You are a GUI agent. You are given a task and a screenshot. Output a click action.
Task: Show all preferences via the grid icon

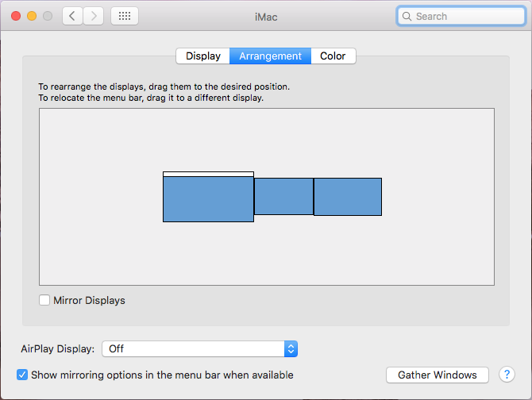tap(125, 16)
